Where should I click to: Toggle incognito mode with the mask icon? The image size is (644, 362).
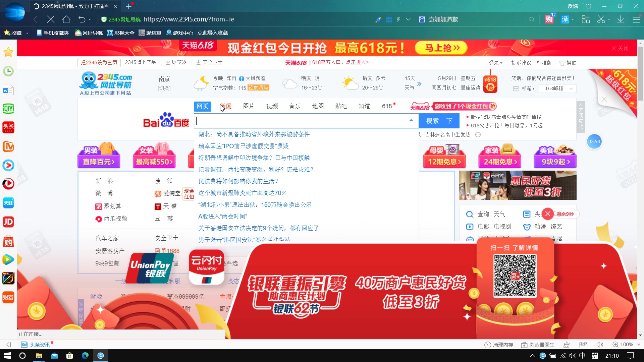[583, 345]
